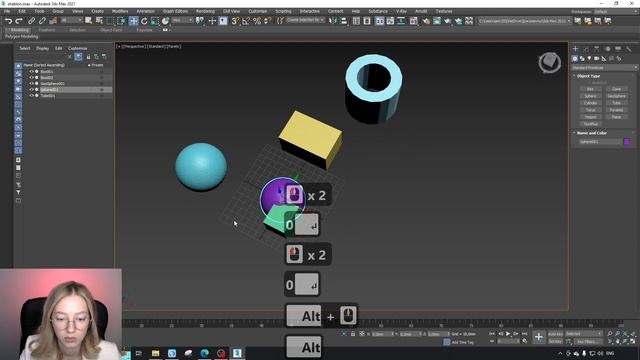Viewport: 640px width, 360px height.
Task: Pick the Rectangular Selection Region tool
Action: click(x=111, y=21)
